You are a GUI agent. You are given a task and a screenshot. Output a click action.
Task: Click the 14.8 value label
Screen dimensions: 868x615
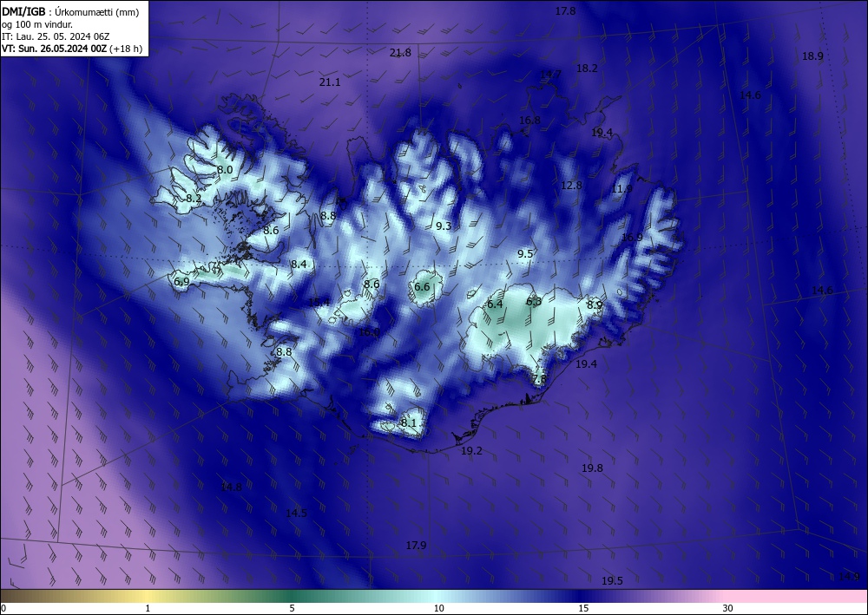231,487
